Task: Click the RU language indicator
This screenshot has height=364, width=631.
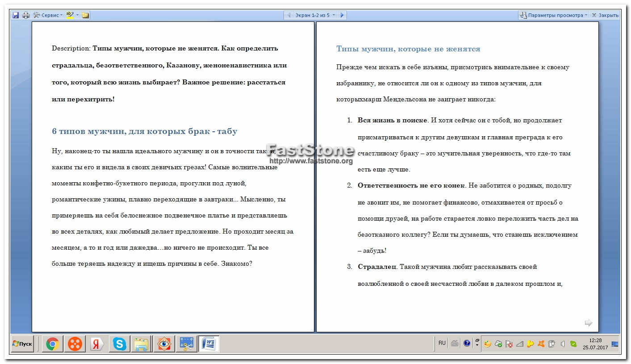Action: [442, 343]
